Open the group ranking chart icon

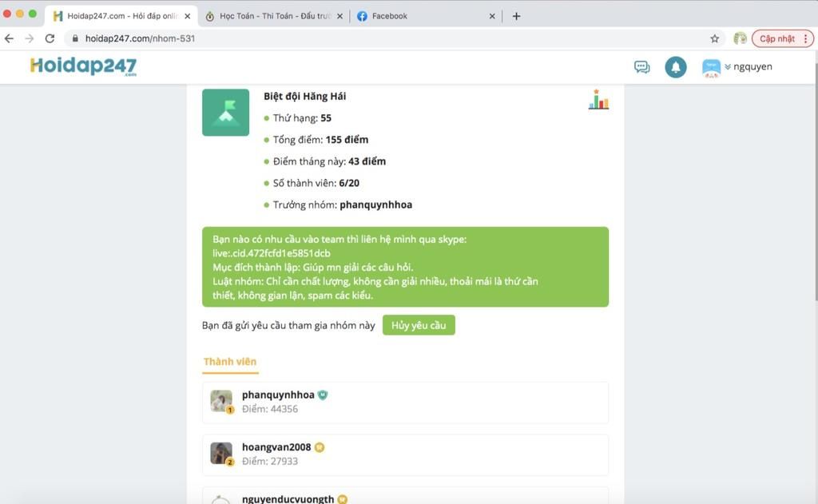[598, 100]
